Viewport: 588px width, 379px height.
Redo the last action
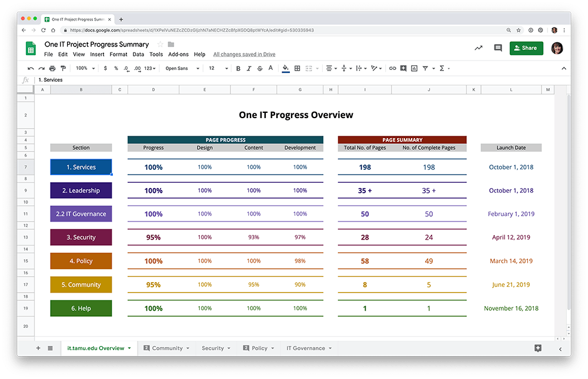42,68
